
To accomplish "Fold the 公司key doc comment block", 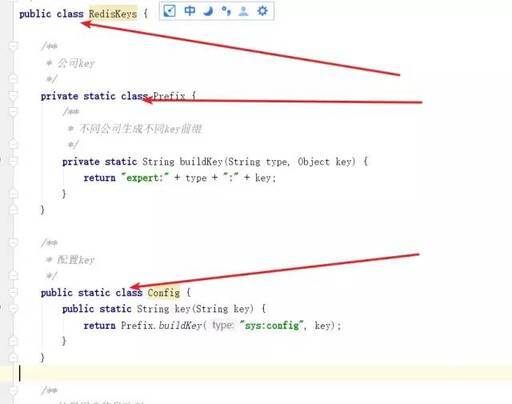I will click(13, 46).
